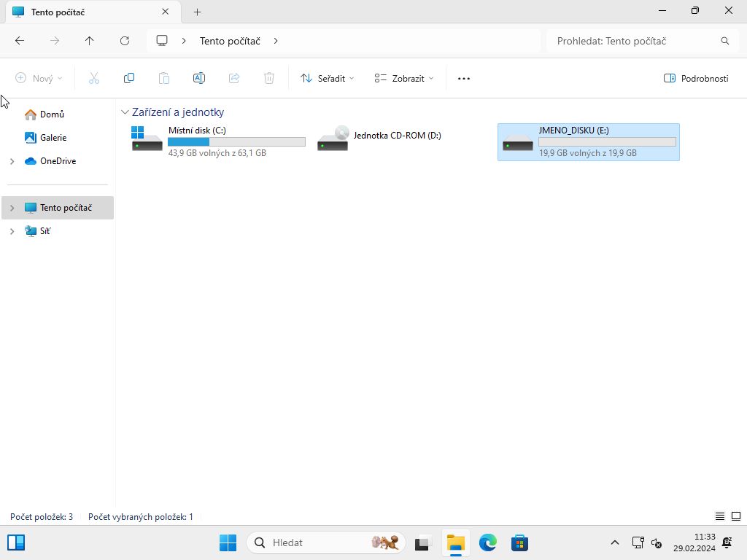Click the Back arrow button
This screenshot has width=747, height=560.
20,41
